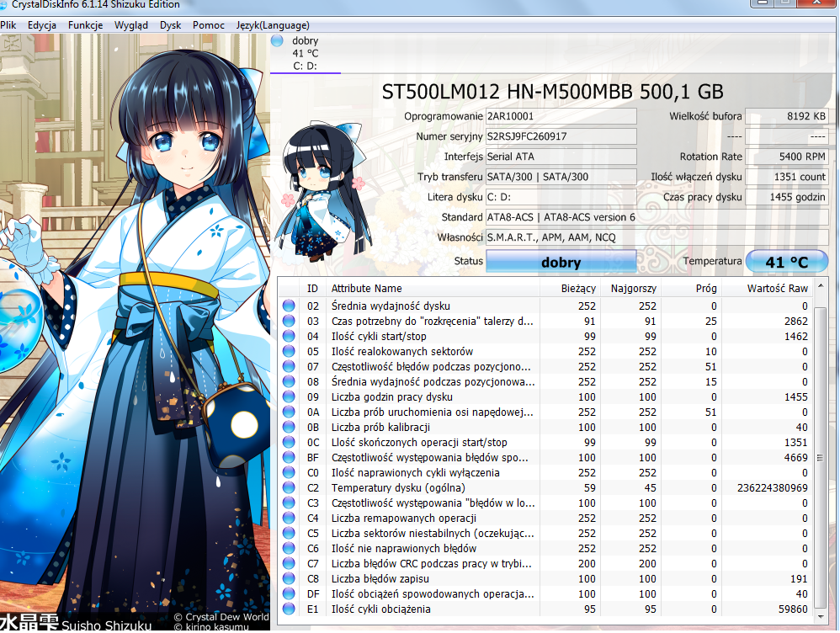Click the Interfejs field Serial ATA
Screen dimensions: 840x633
(x=561, y=157)
